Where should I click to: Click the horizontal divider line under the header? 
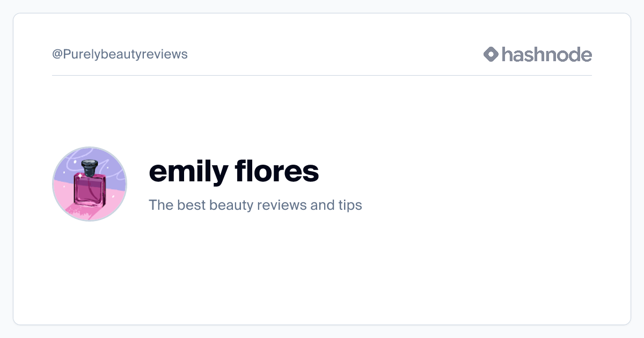coord(322,75)
